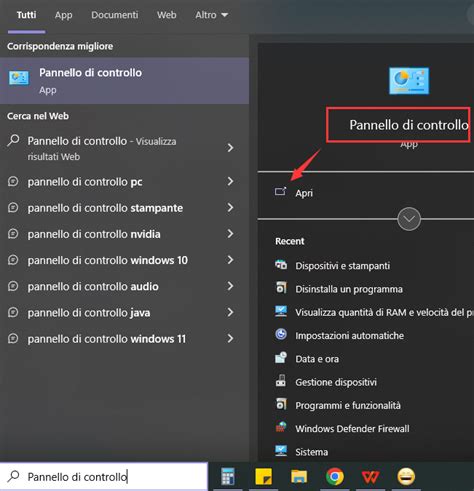Expand more actions with the round chevron button
The image size is (474, 491).
tap(409, 219)
